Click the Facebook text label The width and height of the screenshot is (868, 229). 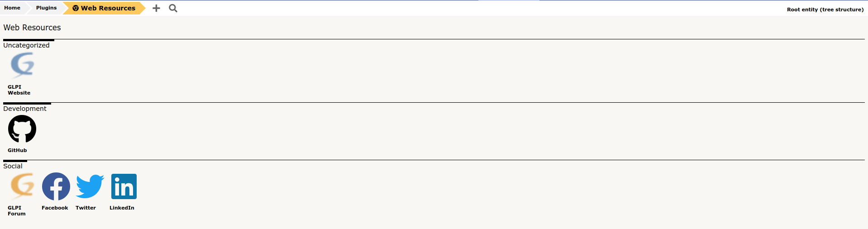55,208
